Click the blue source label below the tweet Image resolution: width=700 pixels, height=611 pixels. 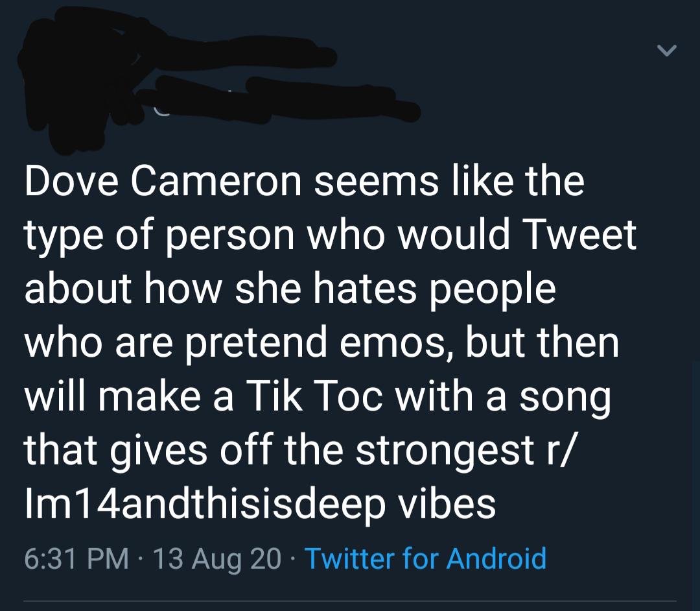[426, 558]
